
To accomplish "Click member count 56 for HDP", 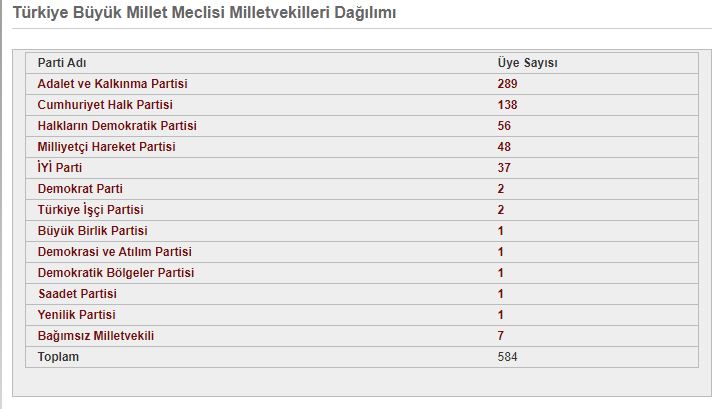I will click(504, 126).
